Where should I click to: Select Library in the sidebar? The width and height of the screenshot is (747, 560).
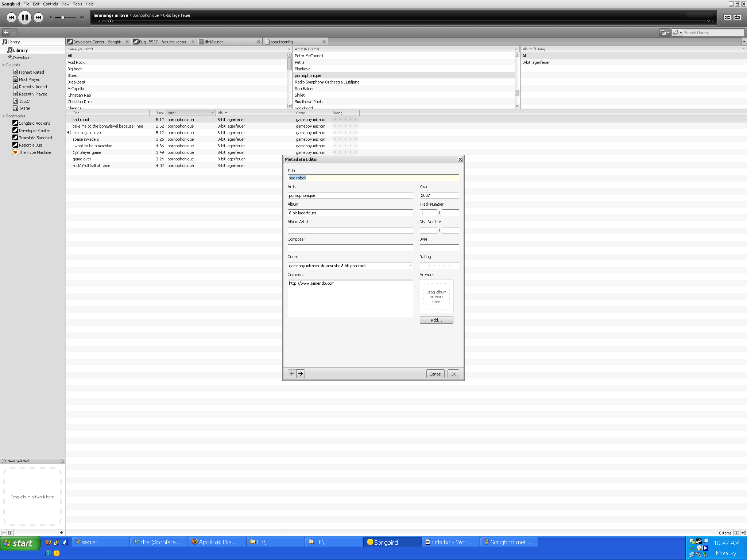[32, 50]
